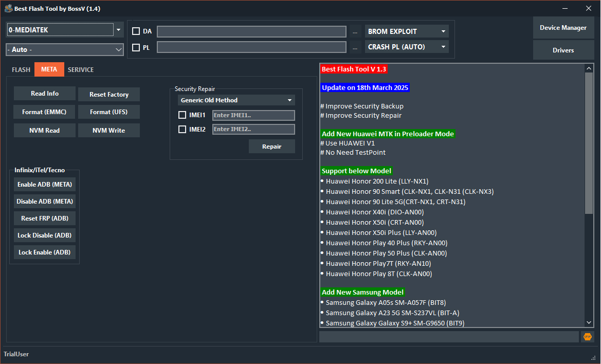Click Enable ADB (META) button
Image resolution: width=601 pixels, height=364 pixels.
click(x=45, y=184)
